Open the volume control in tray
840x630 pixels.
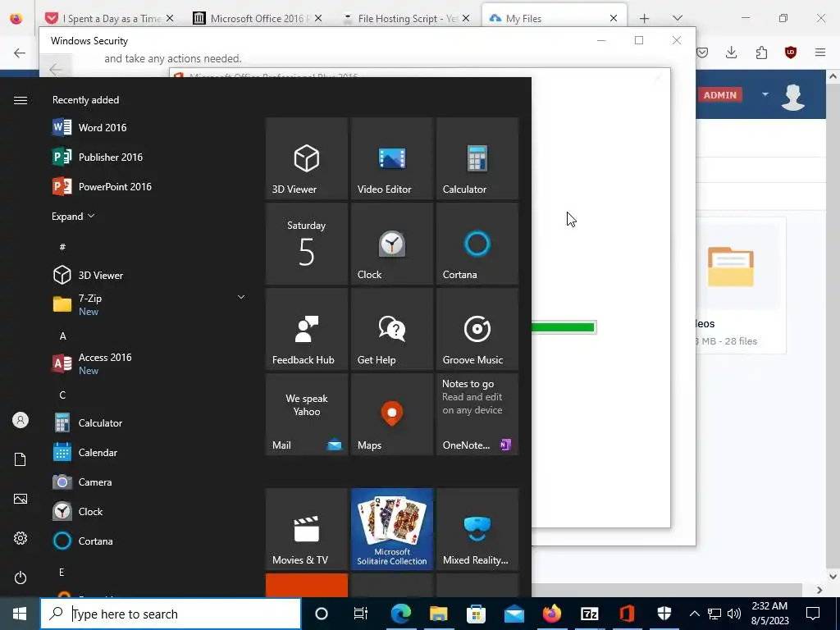[734, 614]
